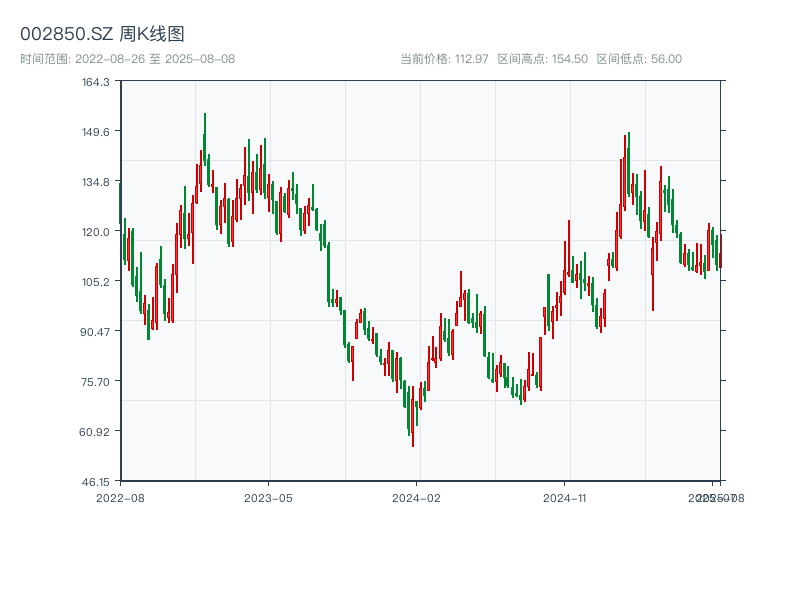
Task: Click the y-axis value 90.47
Action: [x=95, y=332]
